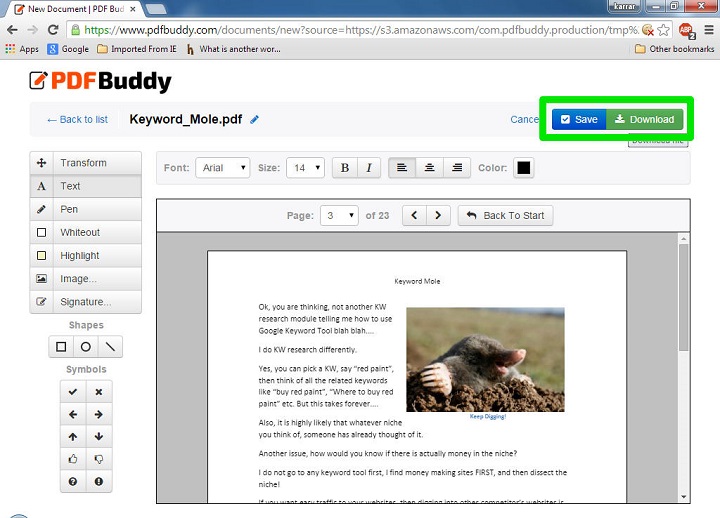
Task: Insert the right arrow symbol
Action: [x=98, y=414]
